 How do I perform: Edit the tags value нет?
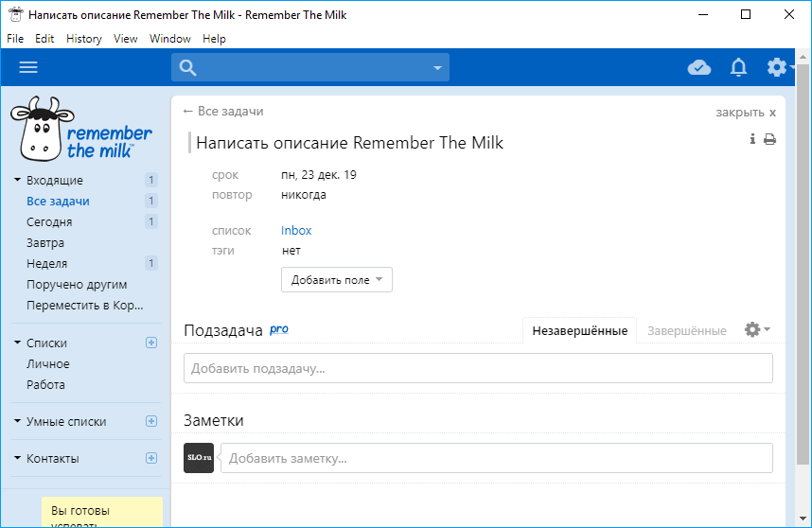[x=291, y=251]
